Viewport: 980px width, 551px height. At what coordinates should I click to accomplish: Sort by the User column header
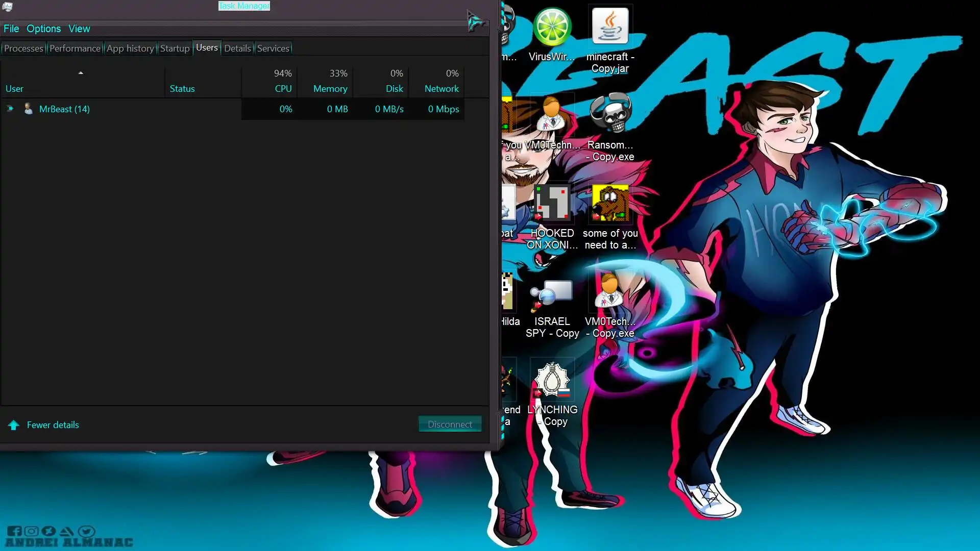[x=14, y=89]
